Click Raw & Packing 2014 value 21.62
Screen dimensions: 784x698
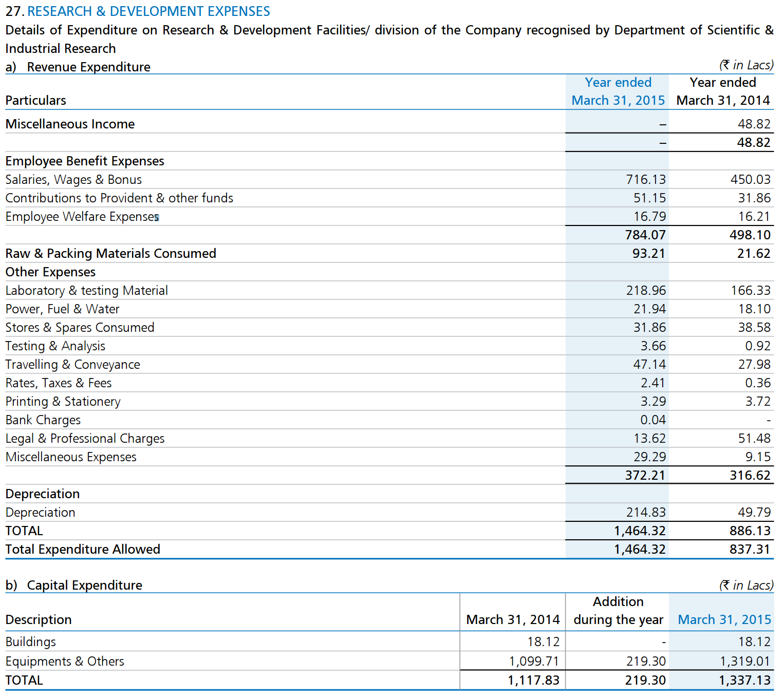(754, 253)
